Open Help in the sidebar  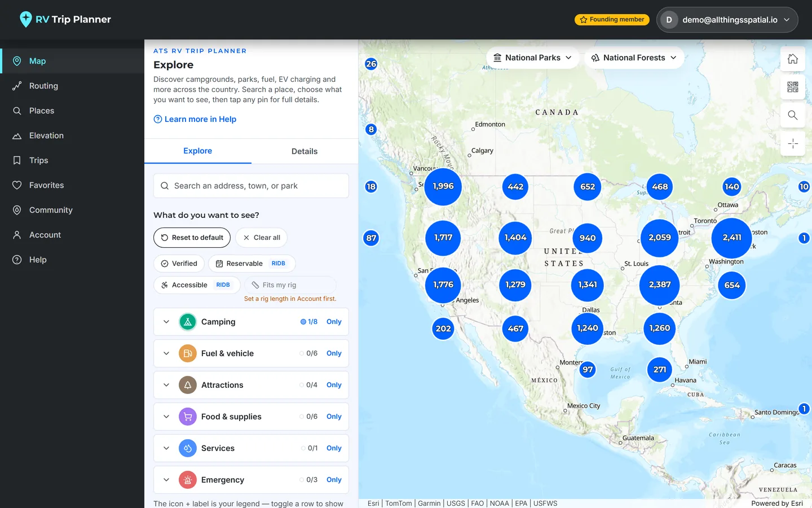pos(72,260)
